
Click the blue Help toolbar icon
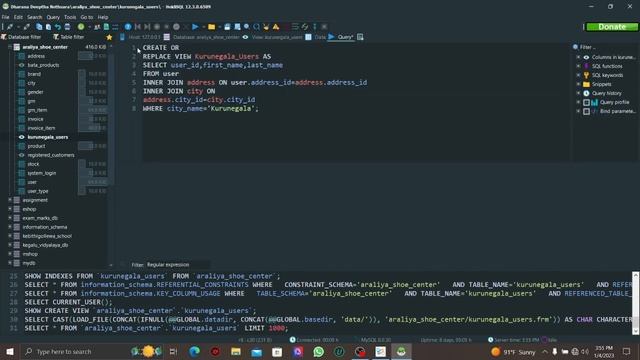coord(128,27)
